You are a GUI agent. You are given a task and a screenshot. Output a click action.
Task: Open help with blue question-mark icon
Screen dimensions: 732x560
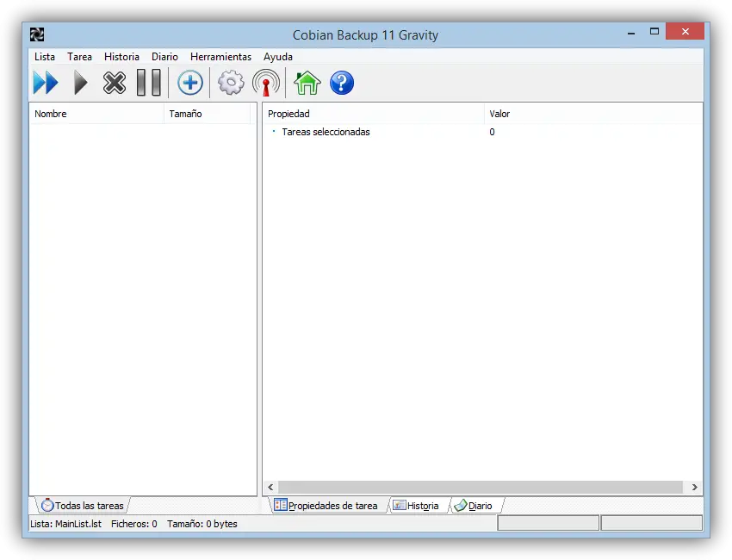click(x=342, y=83)
